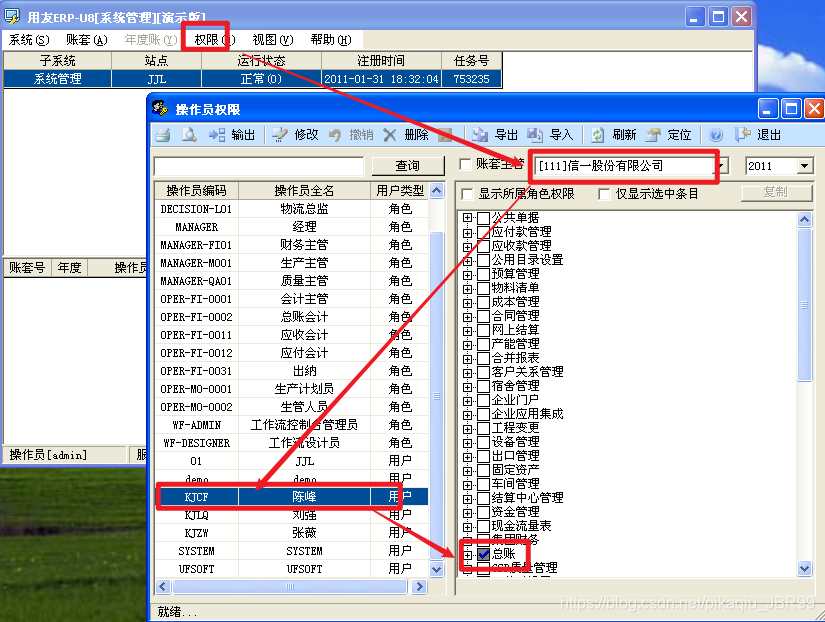Screen dimensions: 825x622
Task: Expand the 设备管理 tree node
Action: click(x=467, y=443)
